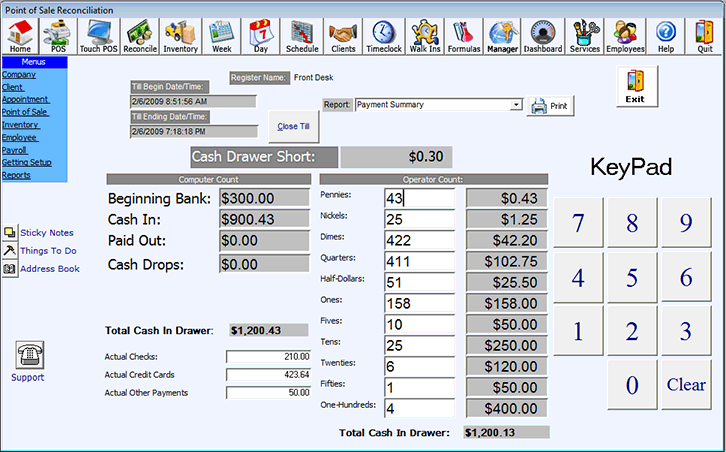
Task: Open the Help toolbar icon
Action: coord(666,36)
